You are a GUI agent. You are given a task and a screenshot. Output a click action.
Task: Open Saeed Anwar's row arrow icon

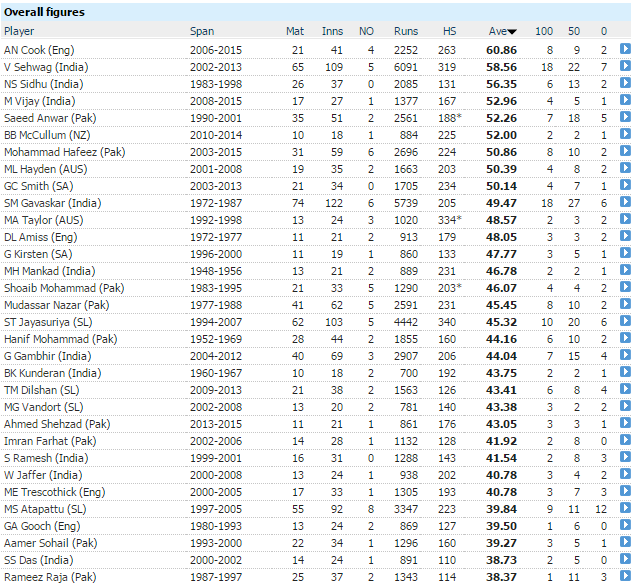(x=625, y=117)
